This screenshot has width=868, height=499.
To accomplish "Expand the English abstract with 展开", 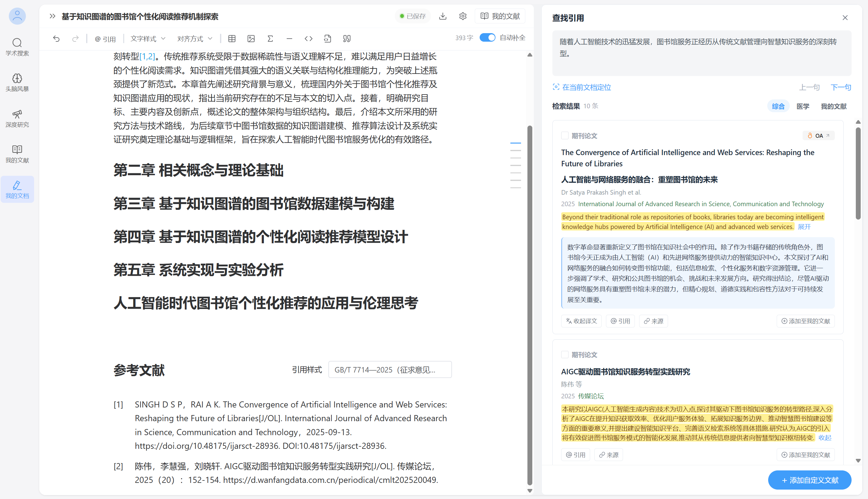I will pyautogui.click(x=804, y=227).
